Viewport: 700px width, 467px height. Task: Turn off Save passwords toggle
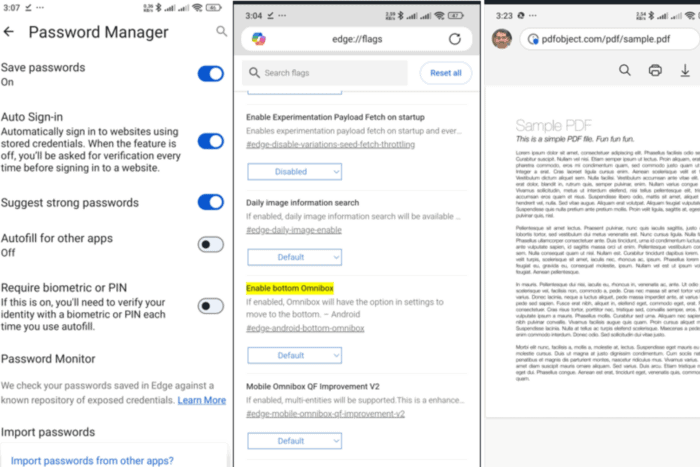(211, 74)
